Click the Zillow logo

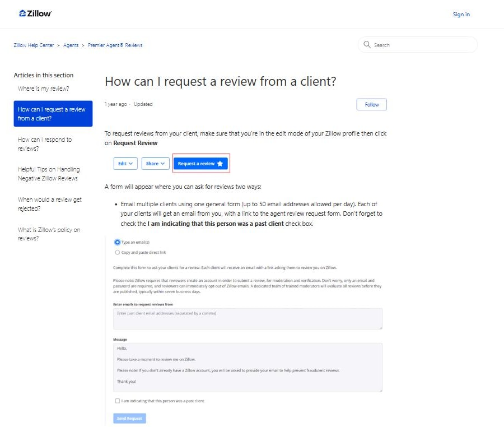coord(35,13)
